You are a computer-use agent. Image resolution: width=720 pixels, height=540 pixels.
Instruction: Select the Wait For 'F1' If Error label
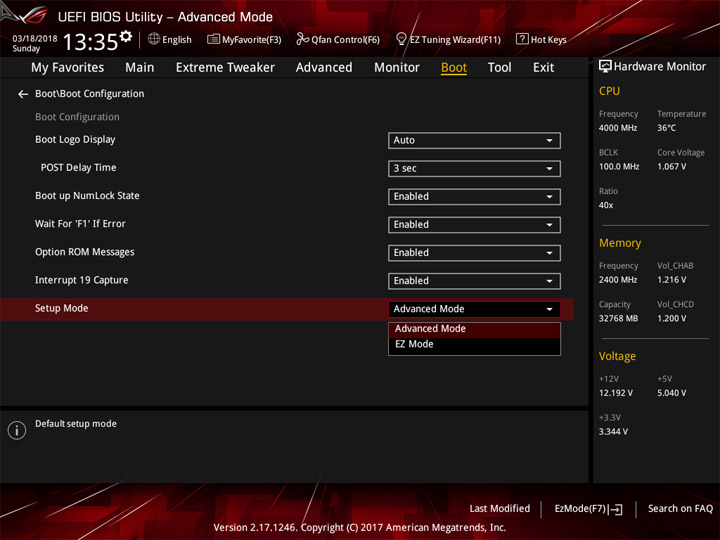tap(80, 224)
